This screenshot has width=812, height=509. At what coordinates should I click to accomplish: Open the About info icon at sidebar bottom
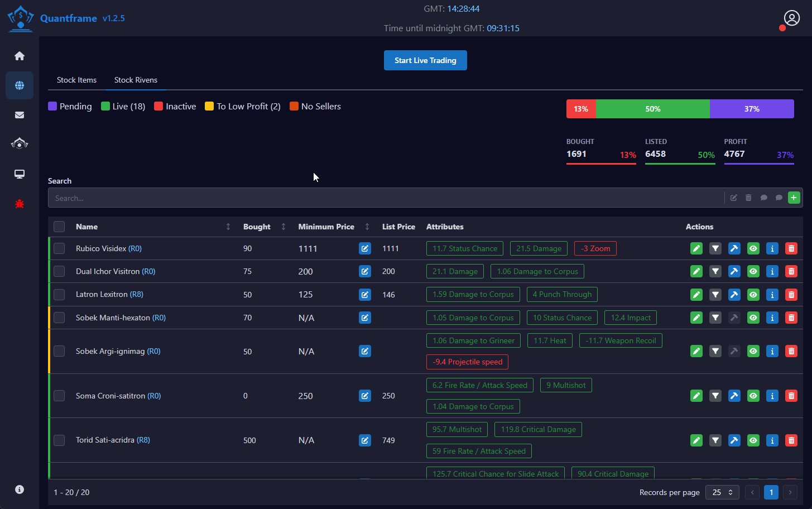(20, 489)
